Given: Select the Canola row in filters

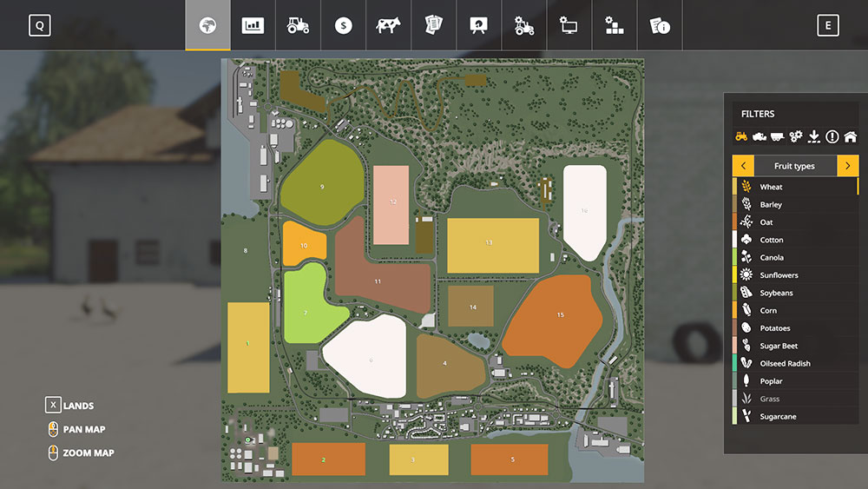Looking at the screenshot, I should pyautogui.click(x=795, y=257).
